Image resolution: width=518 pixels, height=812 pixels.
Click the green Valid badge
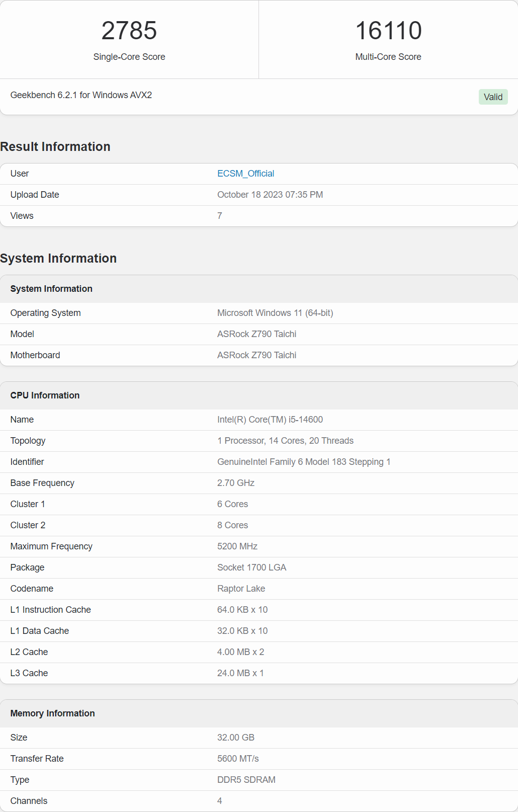coord(493,97)
